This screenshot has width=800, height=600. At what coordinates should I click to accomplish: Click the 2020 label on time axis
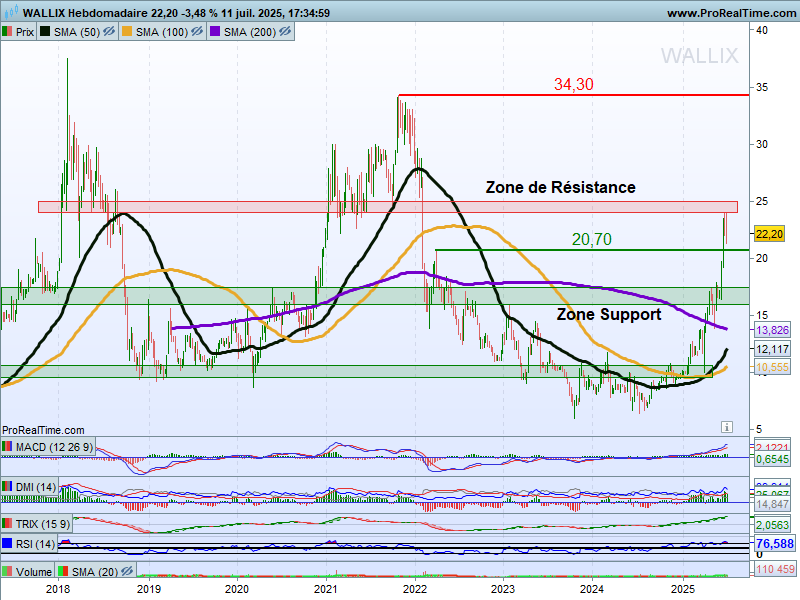point(237,589)
